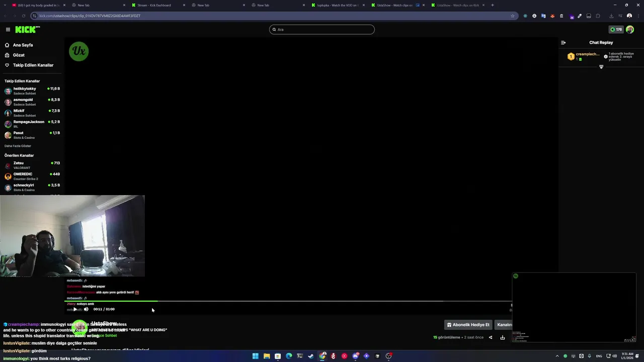Open the 176 points balance button
The width and height of the screenshot is (644, 362).
coord(616,30)
